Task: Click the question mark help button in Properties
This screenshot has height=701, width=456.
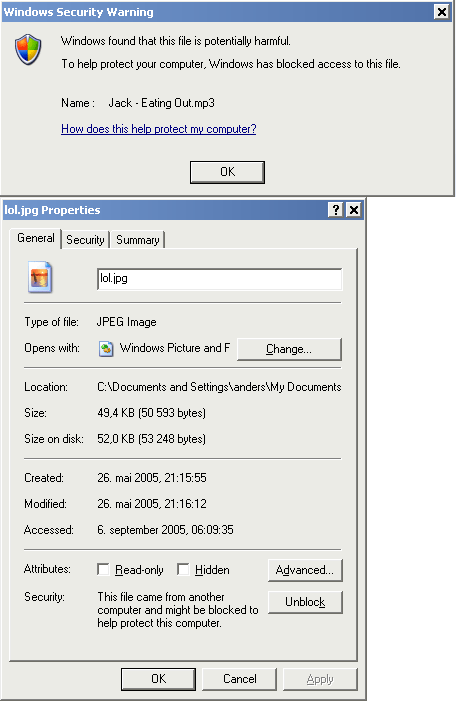Action: point(335,210)
